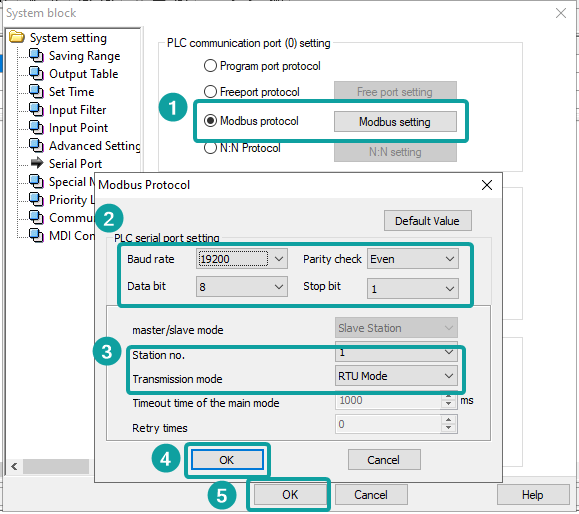
Task: Click the icon beside Commu item
Action: 36,217
